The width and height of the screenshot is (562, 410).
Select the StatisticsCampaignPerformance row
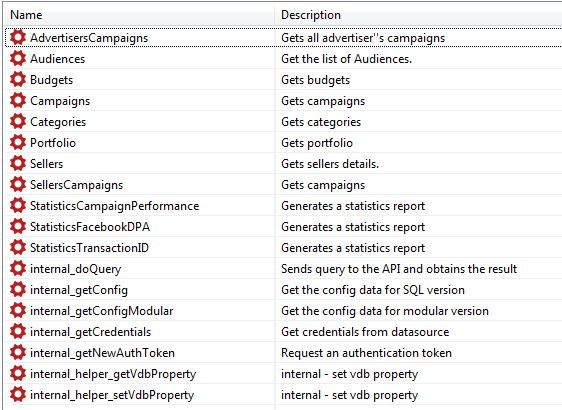pyautogui.click(x=283, y=206)
